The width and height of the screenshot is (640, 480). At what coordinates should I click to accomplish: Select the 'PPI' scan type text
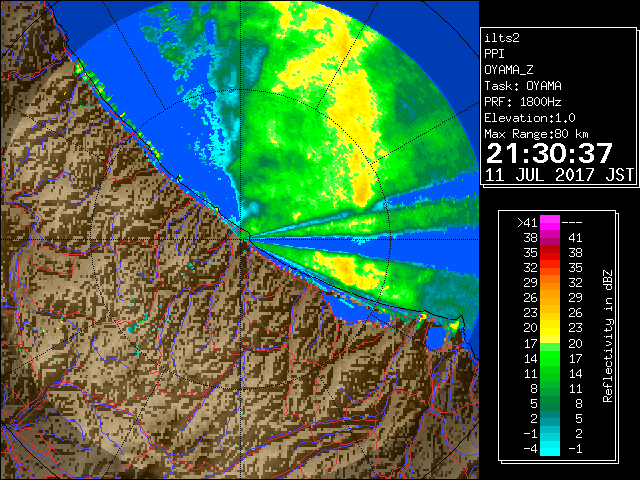(494, 54)
